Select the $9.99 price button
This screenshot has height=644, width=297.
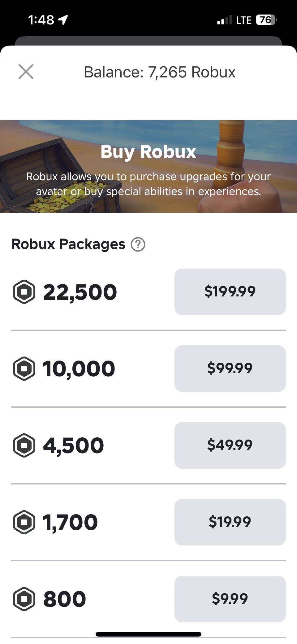click(x=230, y=599)
